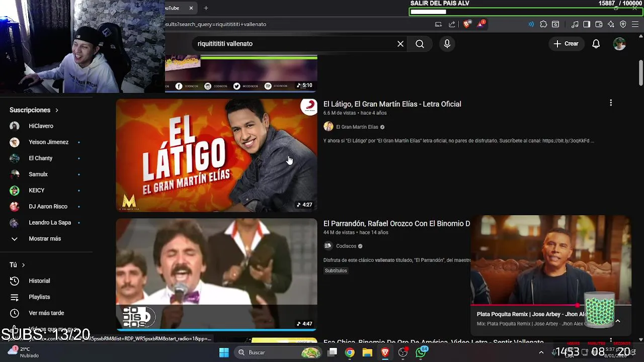
Task: Click the share page arrow icon
Action: [x=452, y=24]
